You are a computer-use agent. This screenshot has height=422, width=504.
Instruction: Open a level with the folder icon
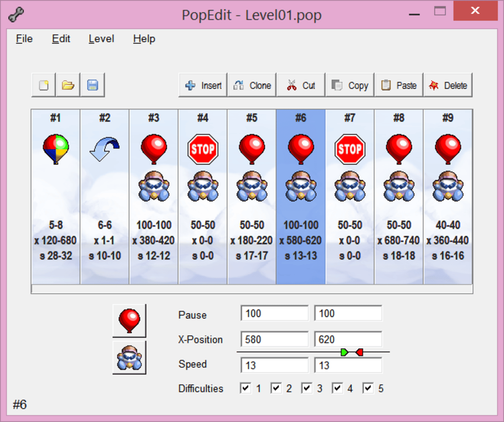(x=68, y=85)
